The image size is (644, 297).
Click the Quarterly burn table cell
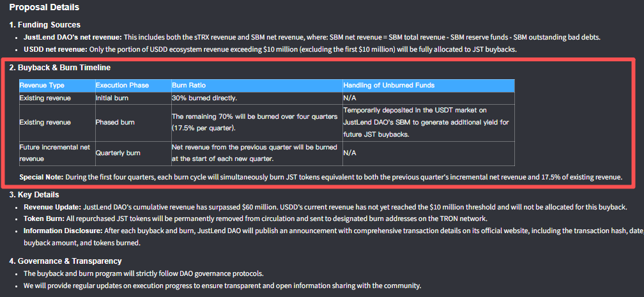click(x=118, y=153)
